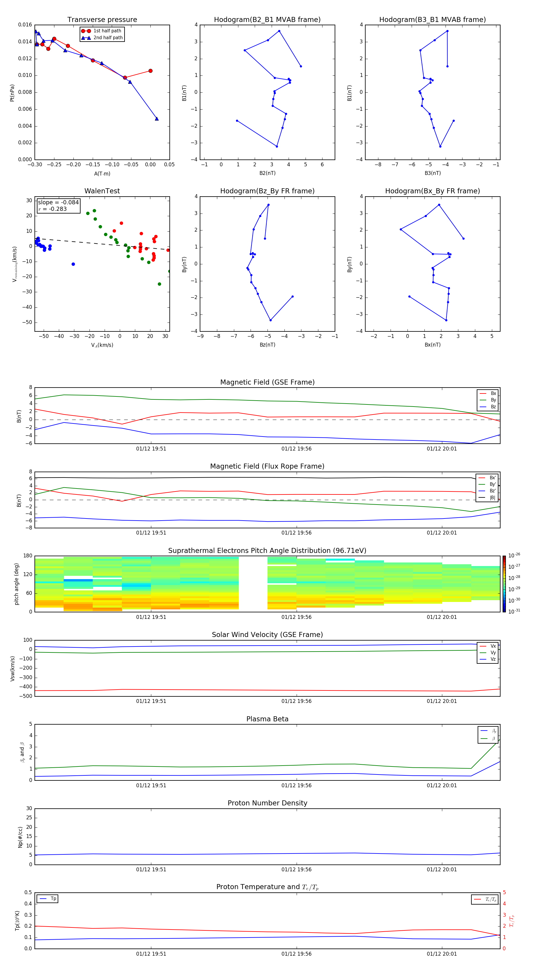The height and width of the screenshot is (980, 535).
Task: Select the Vy legend entry
Action: (487, 652)
